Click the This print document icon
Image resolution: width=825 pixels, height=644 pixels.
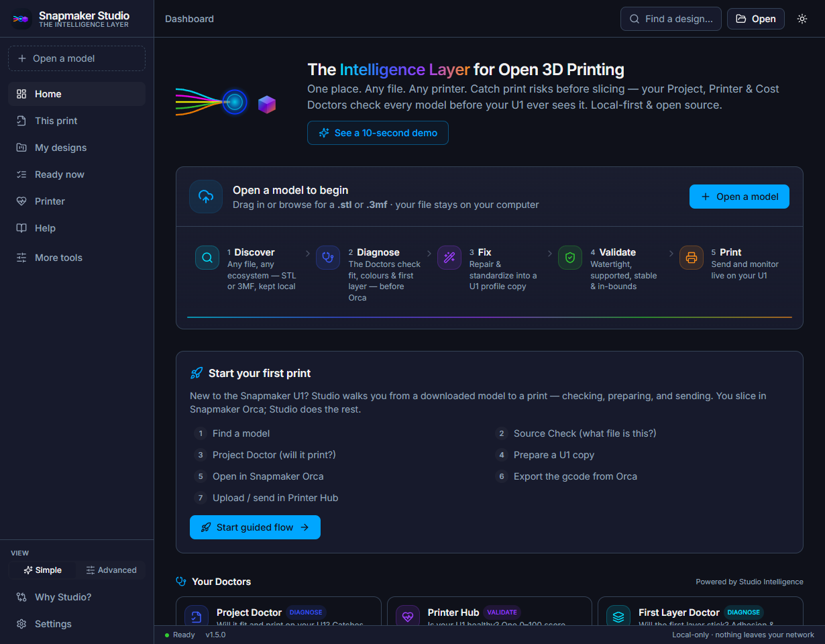click(x=21, y=121)
